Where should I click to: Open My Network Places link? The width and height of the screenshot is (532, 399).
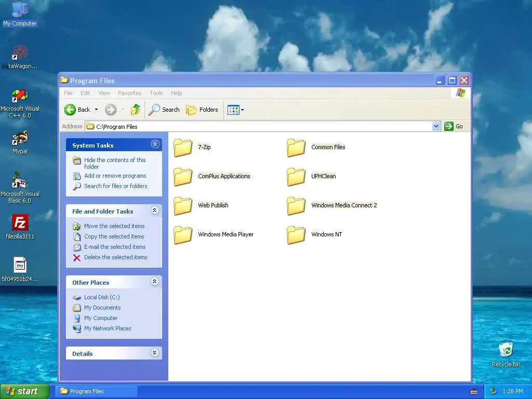(108, 328)
